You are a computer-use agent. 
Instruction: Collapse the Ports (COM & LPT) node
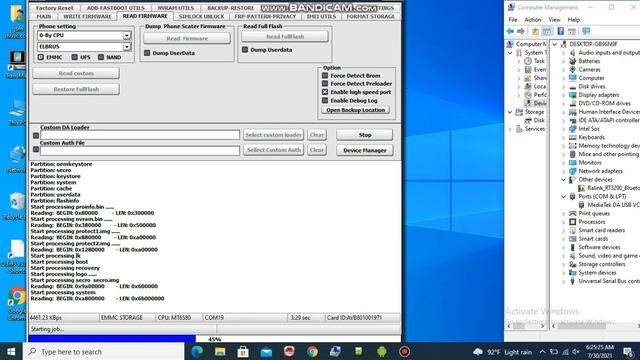[564, 196]
